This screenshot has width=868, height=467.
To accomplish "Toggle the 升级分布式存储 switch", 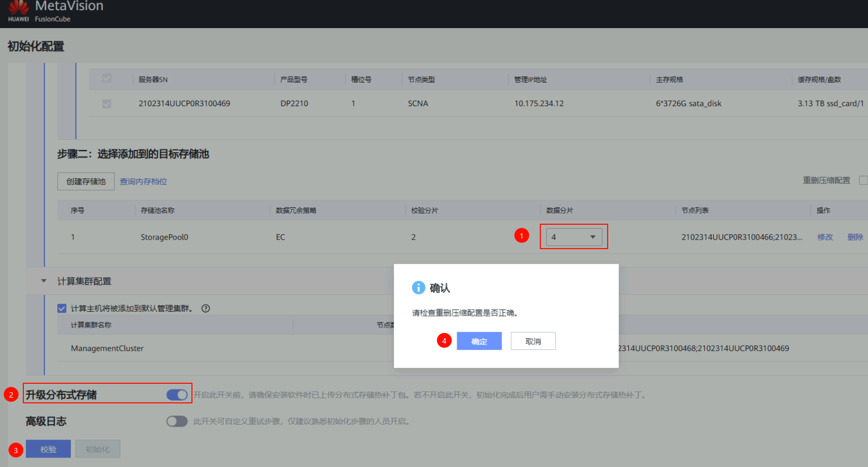I will pos(177,395).
